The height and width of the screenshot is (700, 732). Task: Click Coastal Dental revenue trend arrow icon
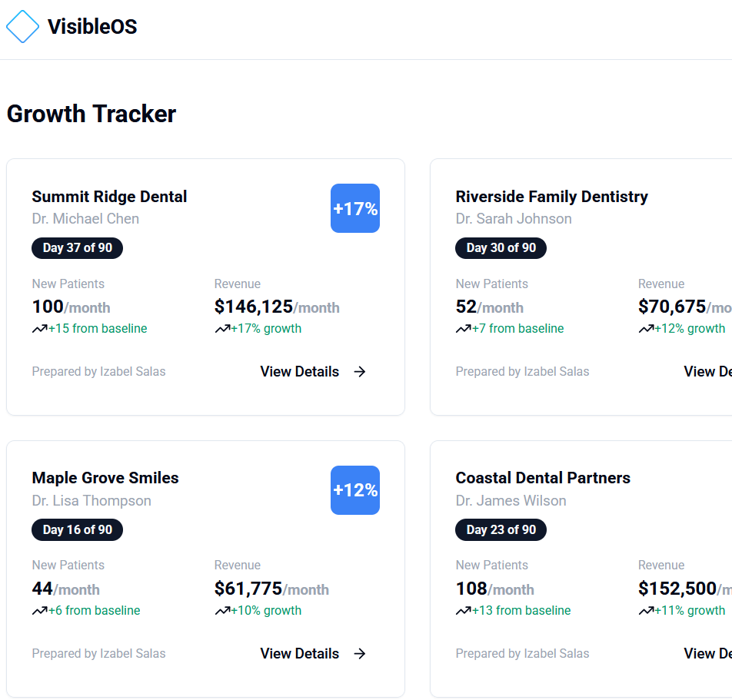[646, 611]
